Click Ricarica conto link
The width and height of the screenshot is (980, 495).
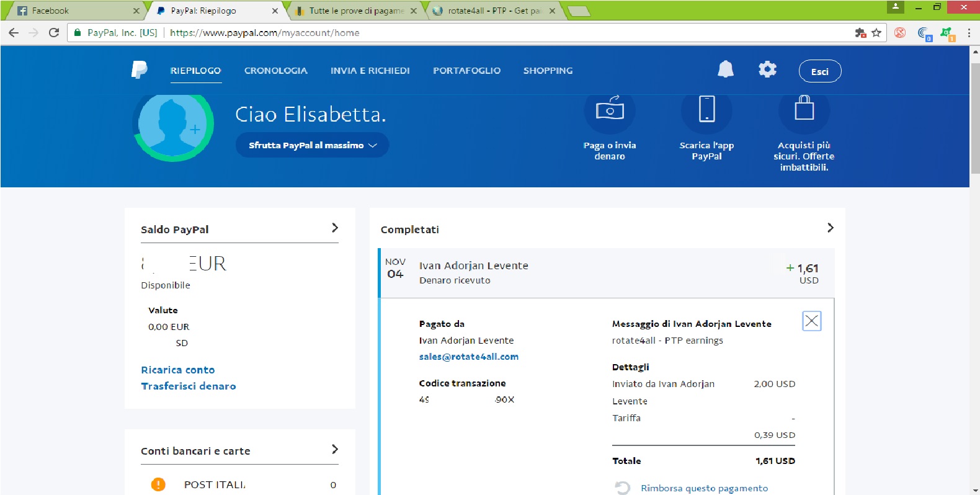tap(178, 370)
